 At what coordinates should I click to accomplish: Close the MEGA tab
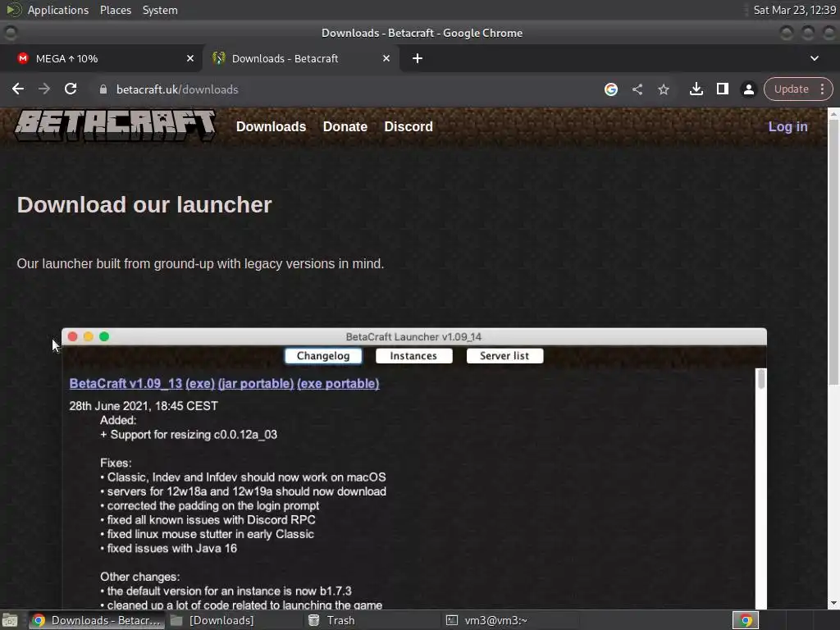point(190,58)
